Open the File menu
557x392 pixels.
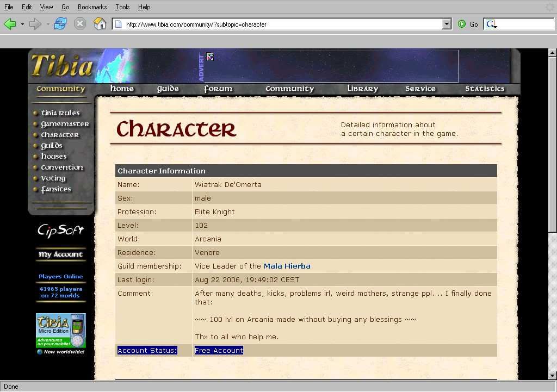(x=9, y=7)
